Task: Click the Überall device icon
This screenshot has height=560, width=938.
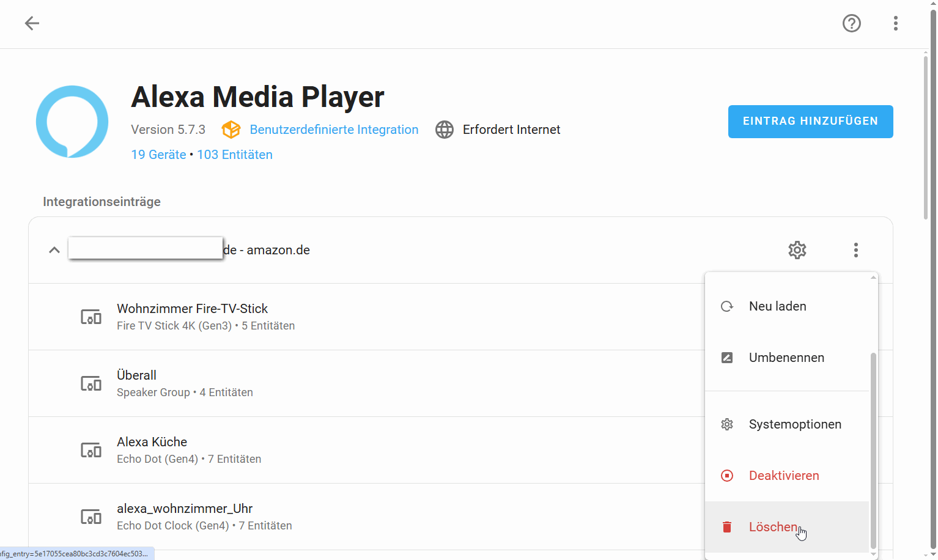Action: (x=91, y=383)
